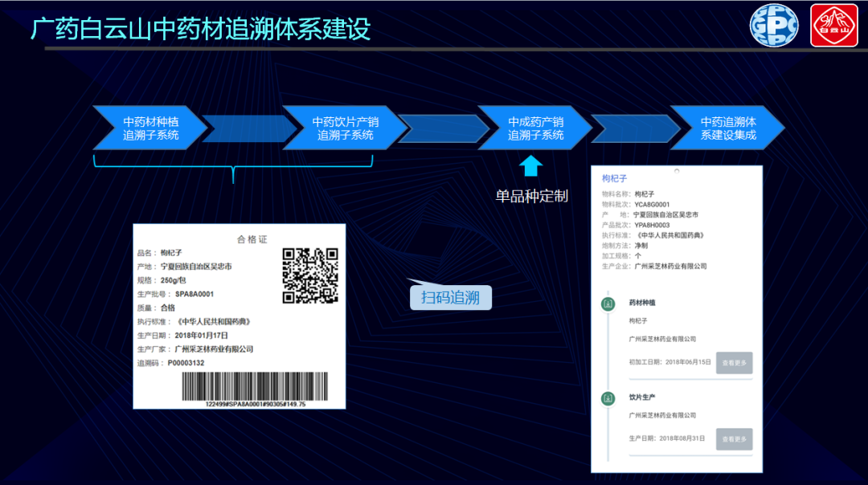Viewport: 868px width, 485px height.
Task: Click the red 白云山 logo
Action: click(x=833, y=26)
